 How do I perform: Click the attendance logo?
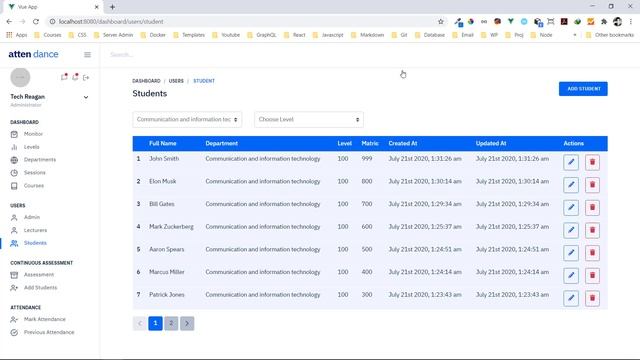[33, 54]
